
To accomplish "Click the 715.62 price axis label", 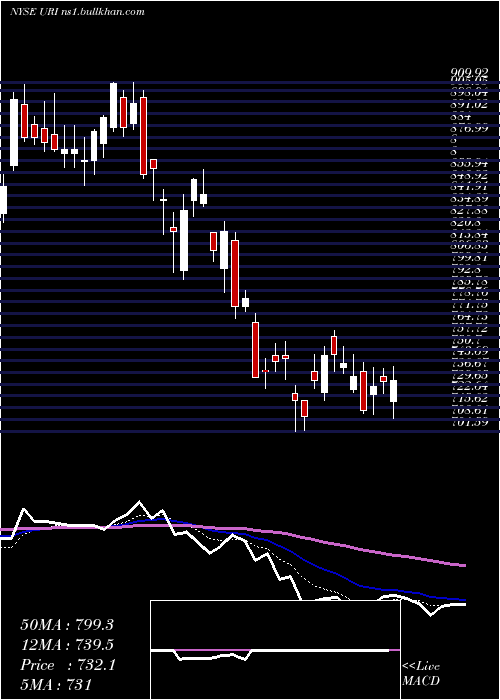I will click(x=469, y=399).
